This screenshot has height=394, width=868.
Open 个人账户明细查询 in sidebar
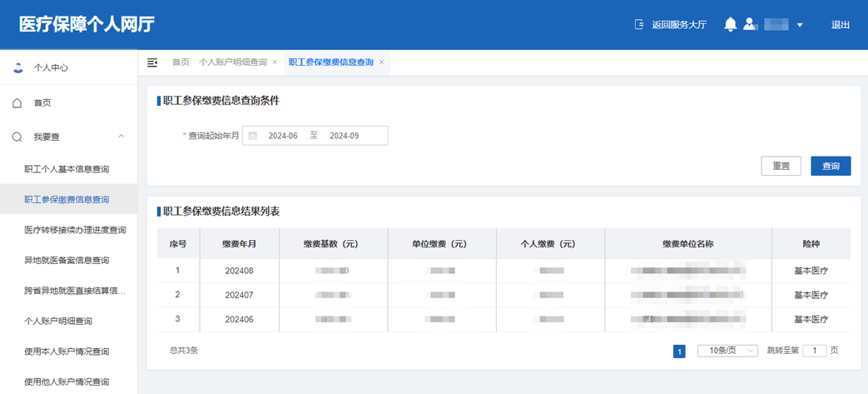click(68, 321)
